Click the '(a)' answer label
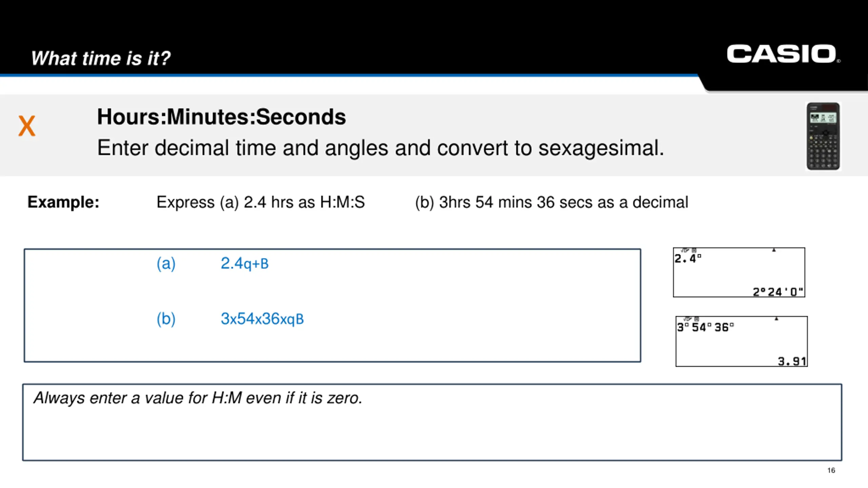 tap(166, 264)
